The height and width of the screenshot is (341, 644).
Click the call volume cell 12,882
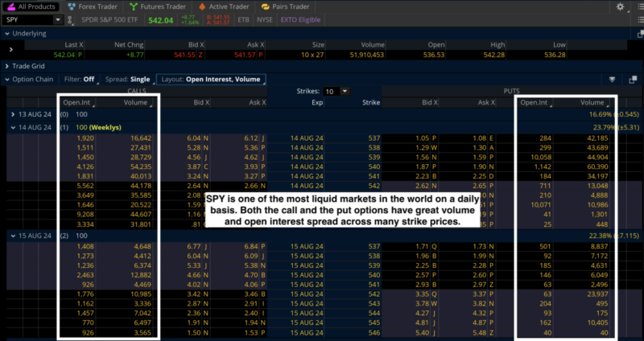[139, 275]
